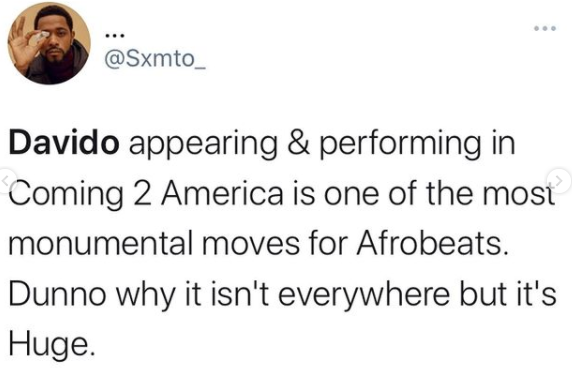This screenshot has width=572, height=368.
Task: Select the word Afrobeats in the tweet
Action: tap(432, 243)
